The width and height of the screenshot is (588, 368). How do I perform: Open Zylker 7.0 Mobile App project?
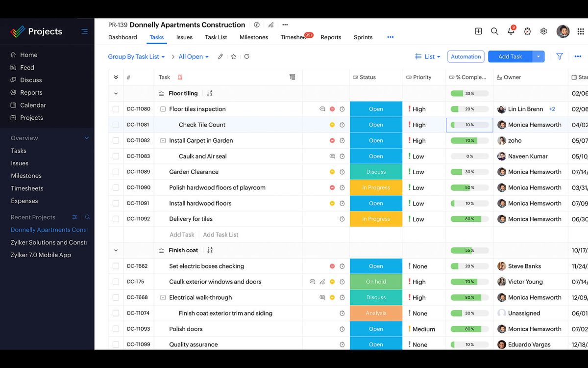[x=41, y=255]
